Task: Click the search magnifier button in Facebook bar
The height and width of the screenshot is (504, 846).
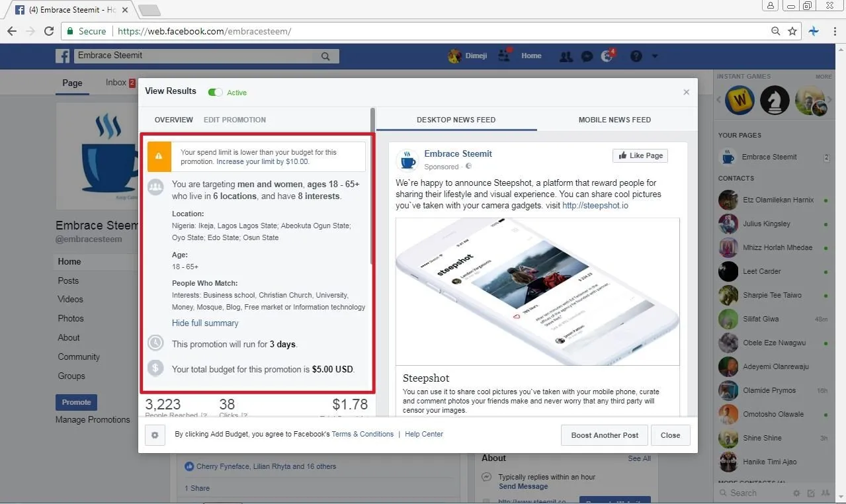Action: (325, 56)
